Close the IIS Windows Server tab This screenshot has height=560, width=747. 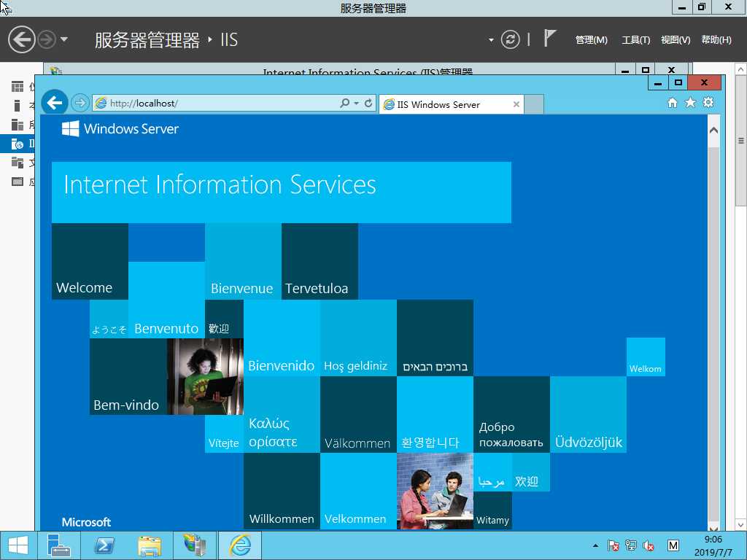tap(516, 104)
